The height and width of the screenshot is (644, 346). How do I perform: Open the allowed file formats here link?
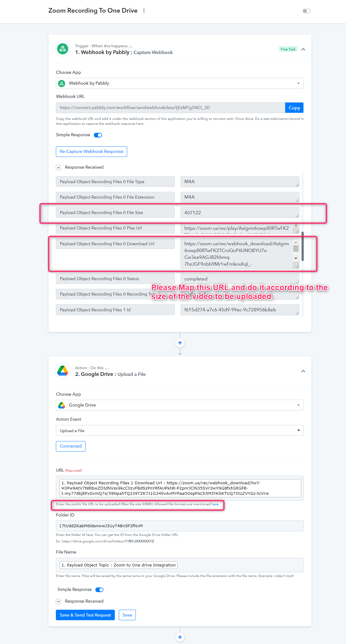tap(215, 504)
